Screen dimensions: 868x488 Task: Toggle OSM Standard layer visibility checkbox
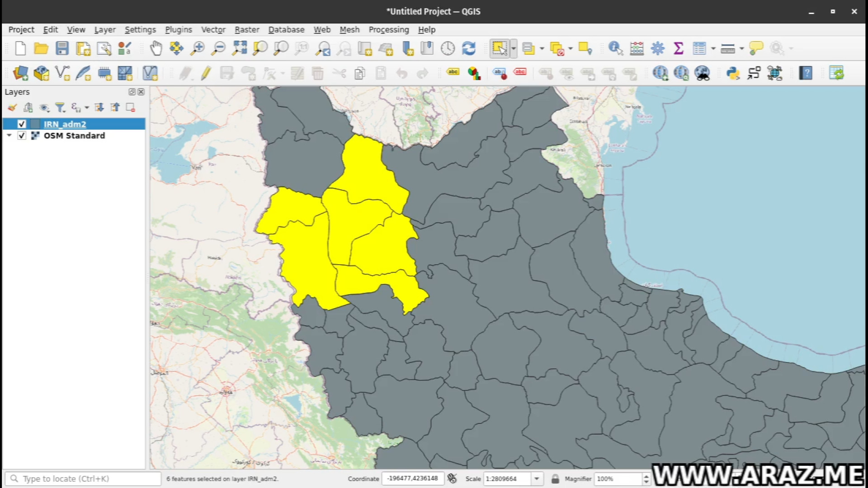[22, 136]
